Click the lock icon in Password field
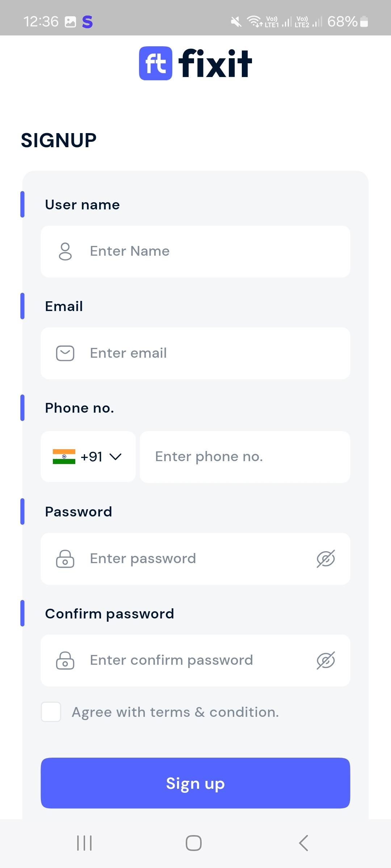391x868 pixels. [x=65, y=559]
